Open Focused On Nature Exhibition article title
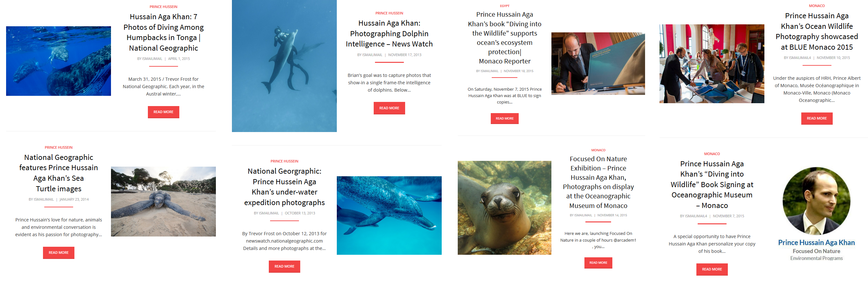Viewport: 868px width, 282px height. click(x=598, y=182)
